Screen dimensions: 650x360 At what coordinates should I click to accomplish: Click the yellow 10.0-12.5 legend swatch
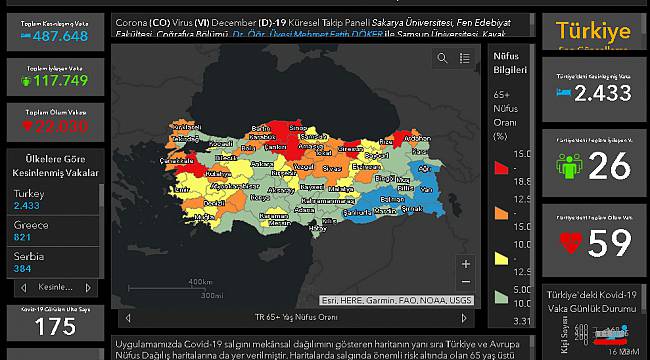501,258
